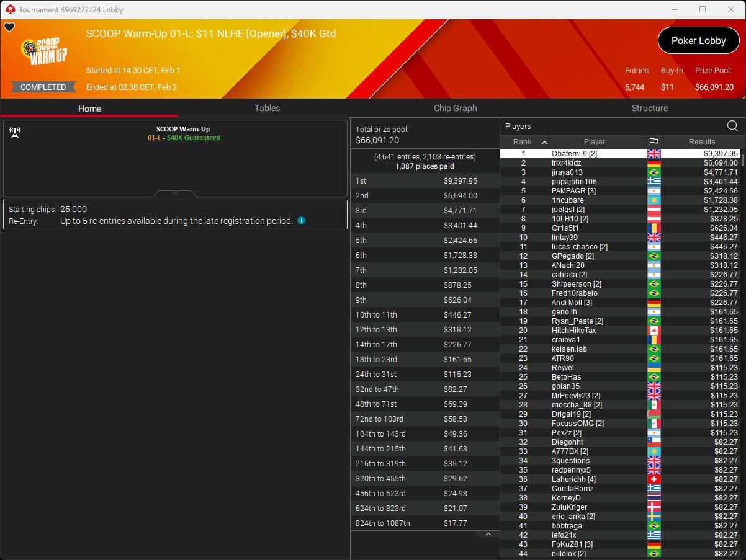Toggle the favorite heart icon
Viewport: 746px width, 560px height.
[x=9, y=27]
